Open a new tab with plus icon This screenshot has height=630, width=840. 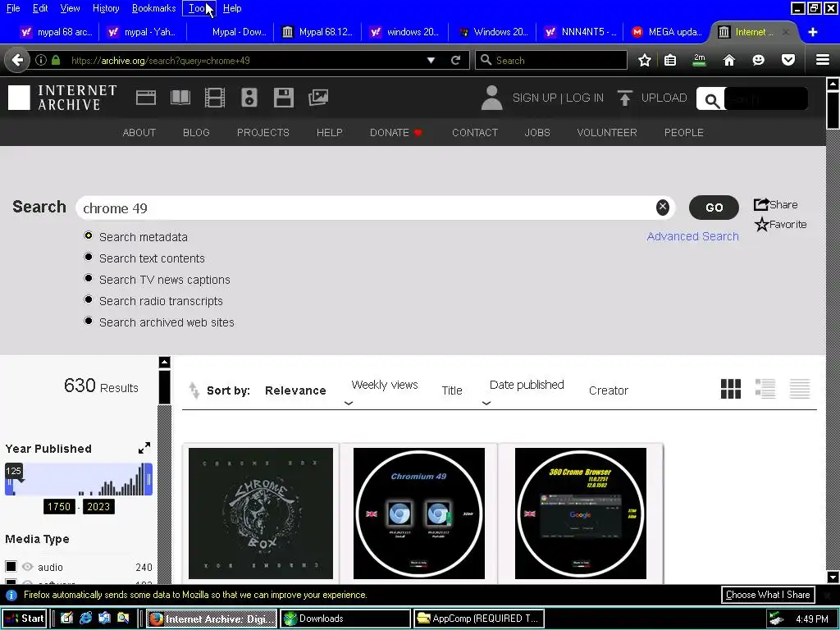(813, 32)
